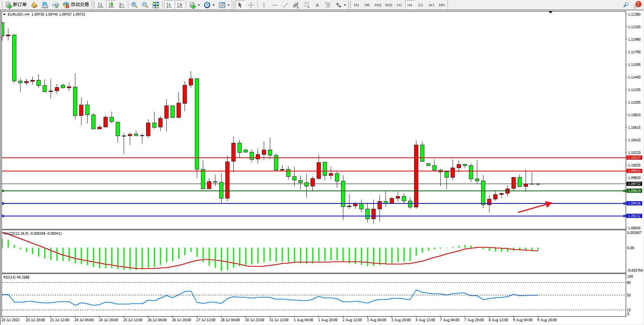Toggle chart auto scroll

[x=169, y=5]
